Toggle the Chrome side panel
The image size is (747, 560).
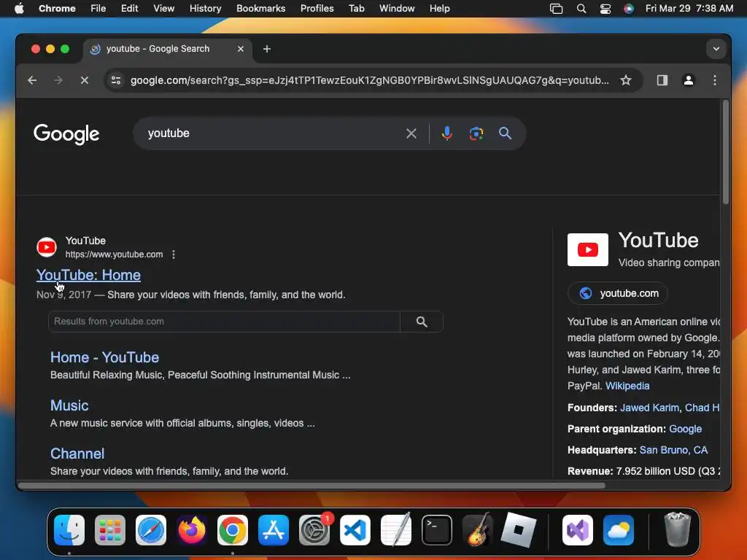coord(662,80)
